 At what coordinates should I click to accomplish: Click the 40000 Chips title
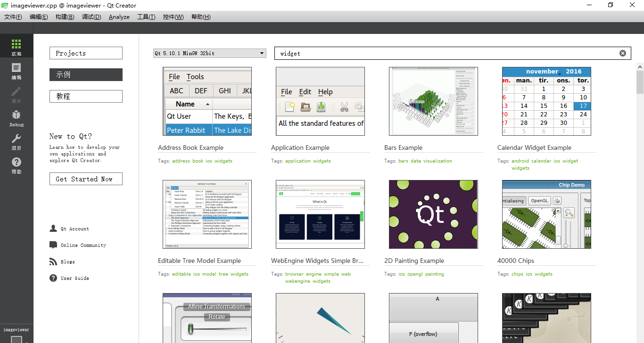(x=516, y=261)
